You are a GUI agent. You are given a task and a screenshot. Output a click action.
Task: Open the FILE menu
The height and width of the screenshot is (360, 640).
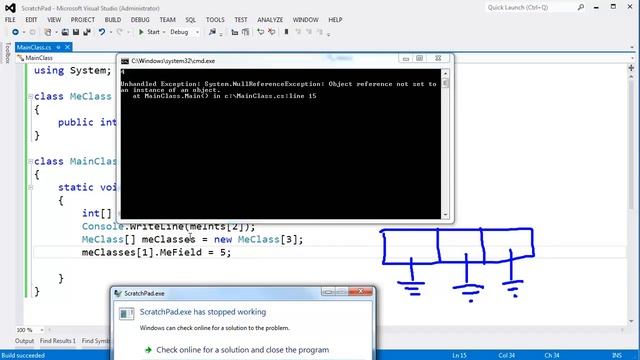[x=10, y=20]
